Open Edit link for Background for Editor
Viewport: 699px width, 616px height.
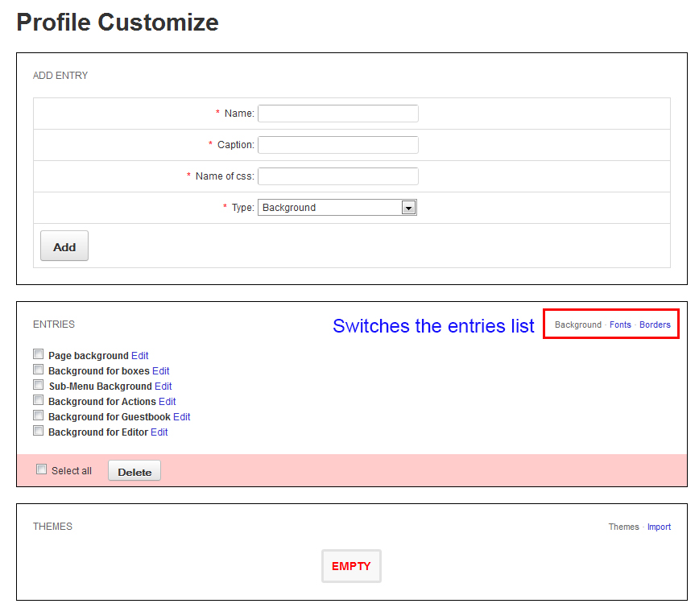(x=159, y=432)
